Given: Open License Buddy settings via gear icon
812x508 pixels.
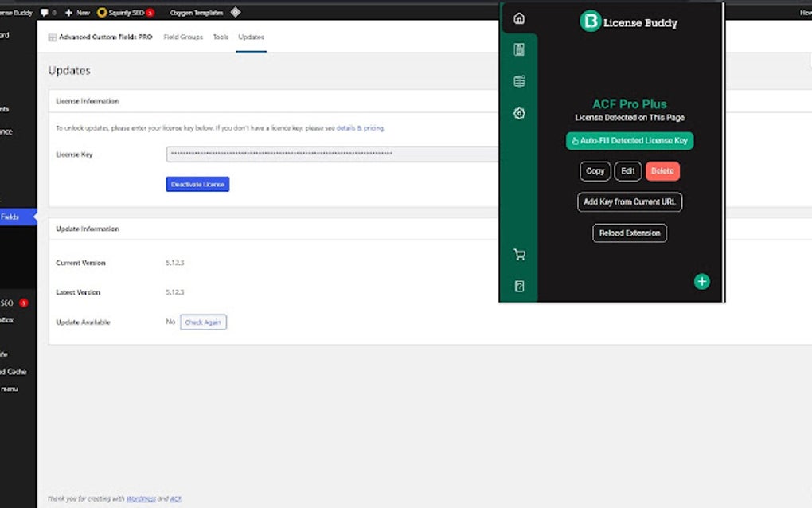Looking at the screenshot, I should [x=519, y=113].
